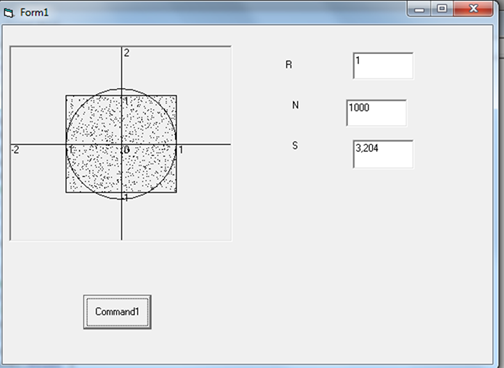Image resolution: width=504 pixels, height=368 pixels.
Task: Close the Form1 window
Action: click(x=473, y=9)
